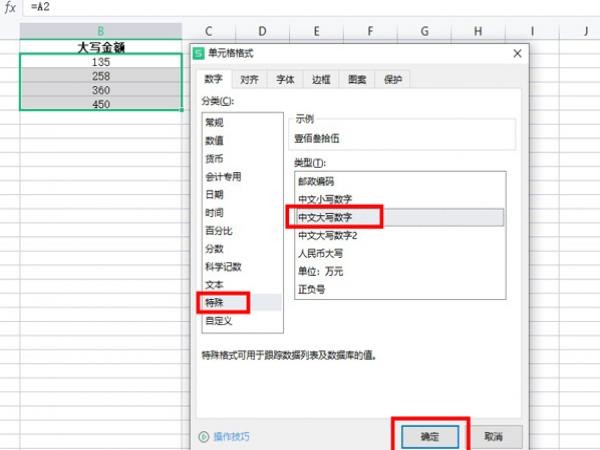Open the 操作技巧 tips link
This screenshot has width=600, height=450.
coord(231,436)
